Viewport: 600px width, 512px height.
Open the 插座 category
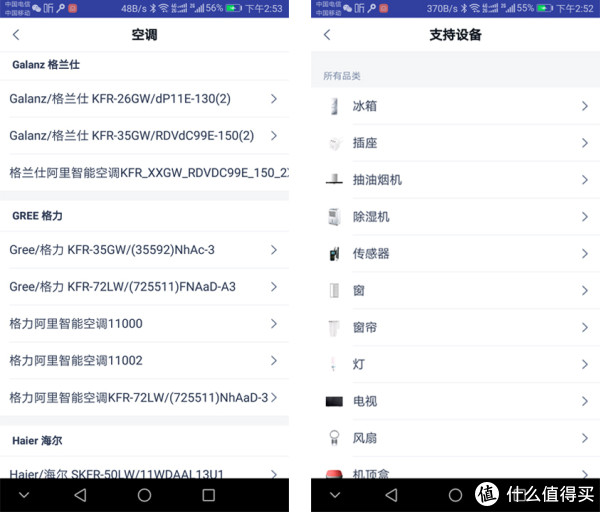pyautogui.click(x=455, y=143)
